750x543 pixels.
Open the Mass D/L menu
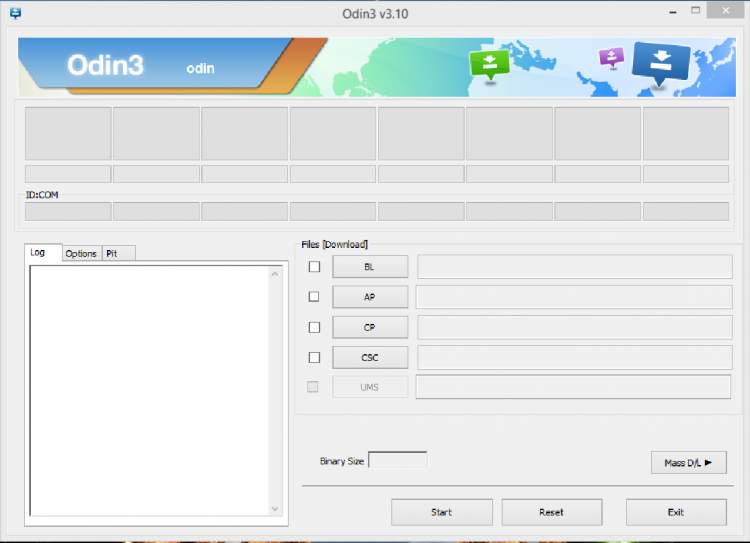tap(688, 463)
